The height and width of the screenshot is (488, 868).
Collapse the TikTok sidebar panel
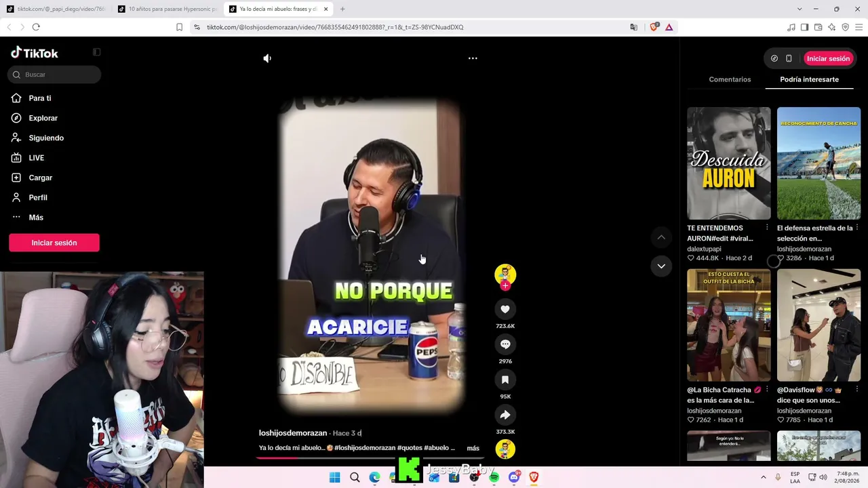[x=96, y=52]
